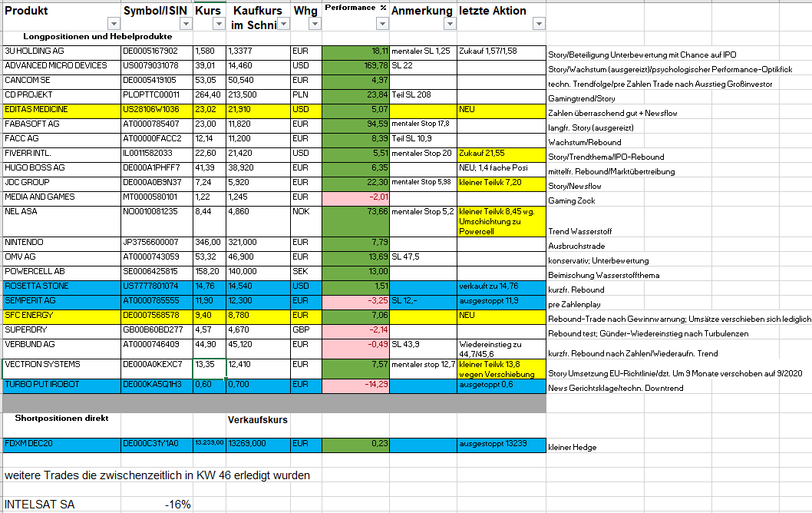Viewport: 812px width, 513px height.
Task: Open the letzte Aktion filter dropdown
Action: (x=538, y=24)
